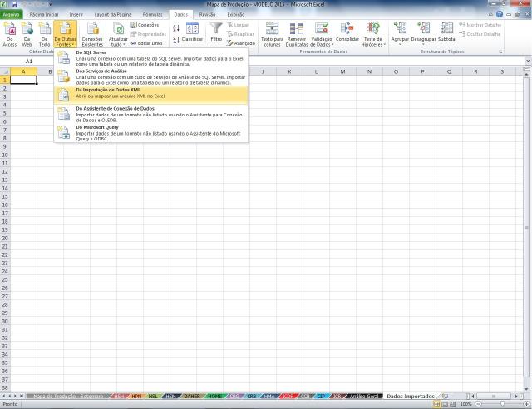532x409 pixels.
Task: Switch to Normal view in status bar
Action: [x=436, y=404]
